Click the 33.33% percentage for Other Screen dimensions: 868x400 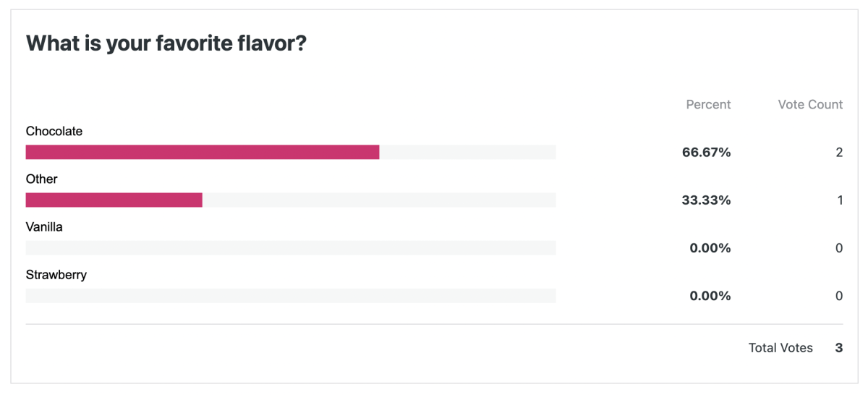tap(706, 200)
